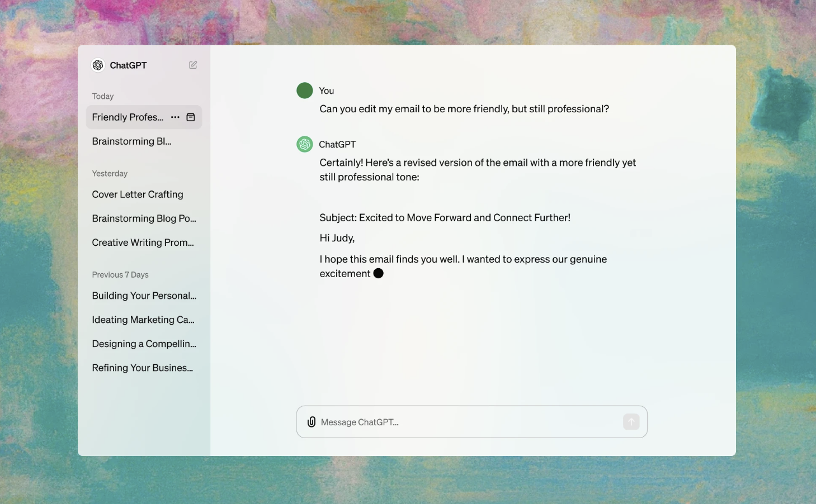Screen dimensions: 816x504
Task: Open the Cover Letter Crafting conversation
Action: pyautogui.click(x=138, y=194)
